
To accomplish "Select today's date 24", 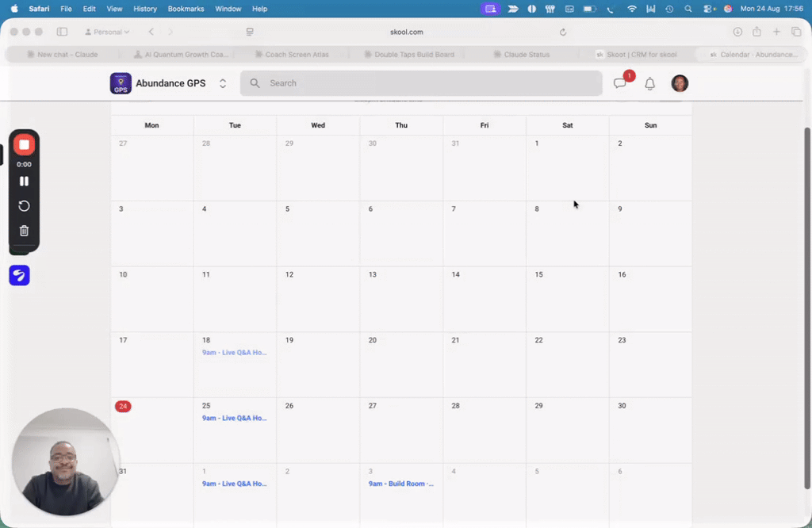I will tap(123, 407).
